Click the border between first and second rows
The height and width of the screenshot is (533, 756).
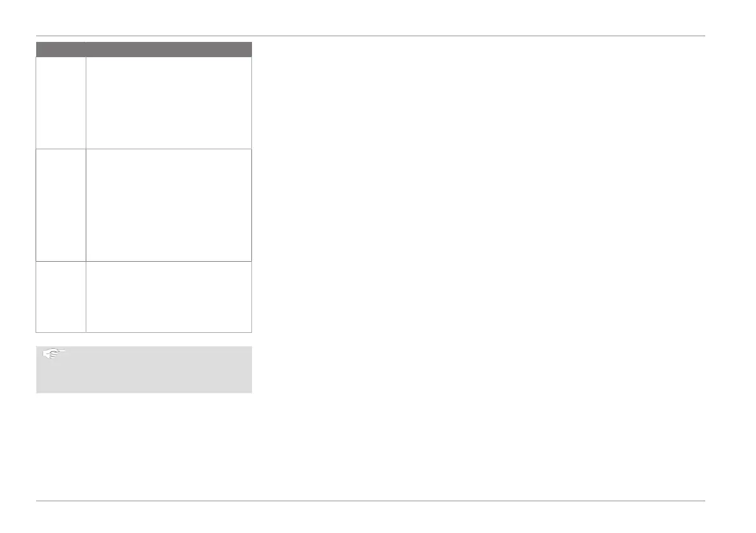click(x=143, y=149)
